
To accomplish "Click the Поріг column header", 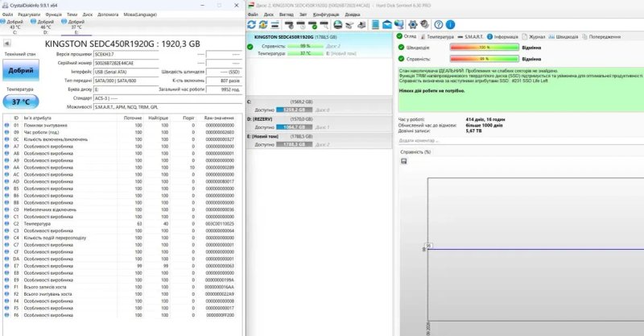I will (x=188, y=118).
